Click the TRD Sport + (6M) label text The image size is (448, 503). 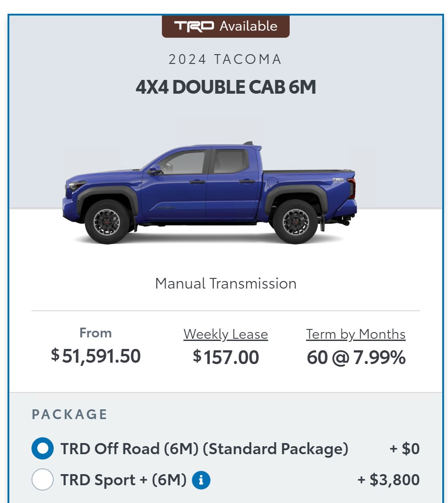[x=124, y=480]
